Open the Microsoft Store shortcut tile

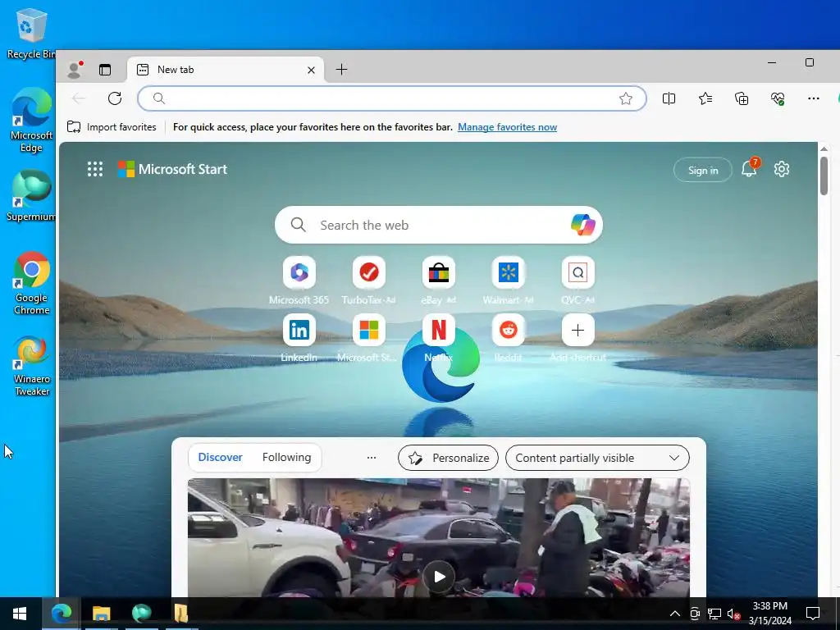(368, 338)
